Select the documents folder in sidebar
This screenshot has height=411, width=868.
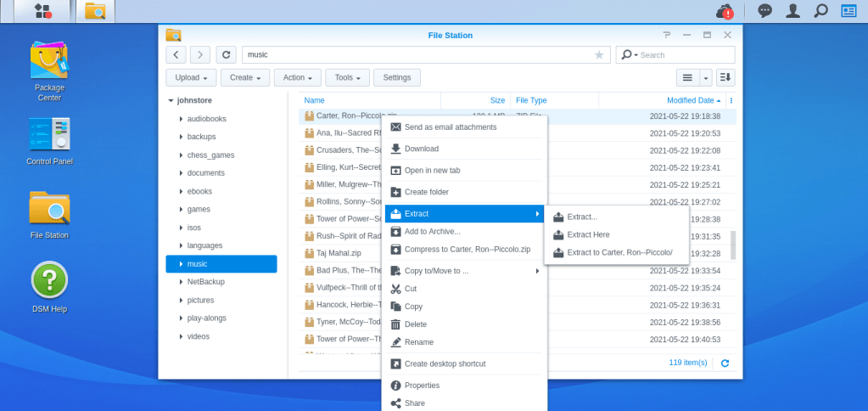(205, 173)
